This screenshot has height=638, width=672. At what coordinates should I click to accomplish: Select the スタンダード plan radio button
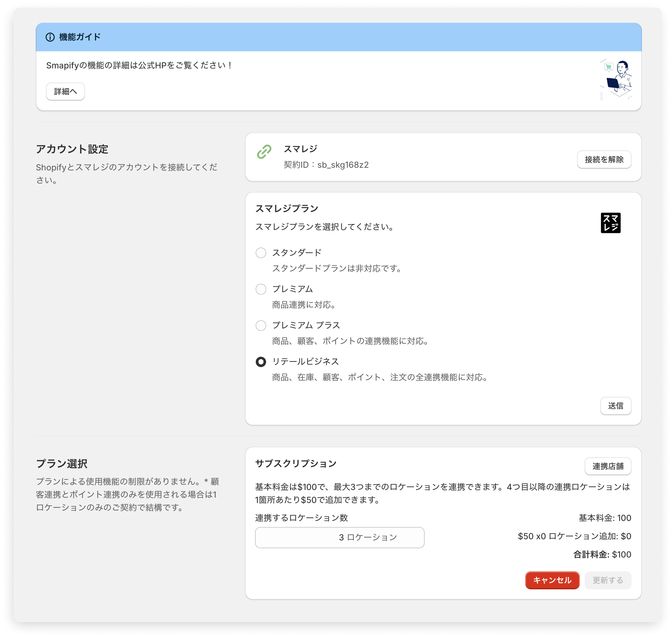point(261,253)
